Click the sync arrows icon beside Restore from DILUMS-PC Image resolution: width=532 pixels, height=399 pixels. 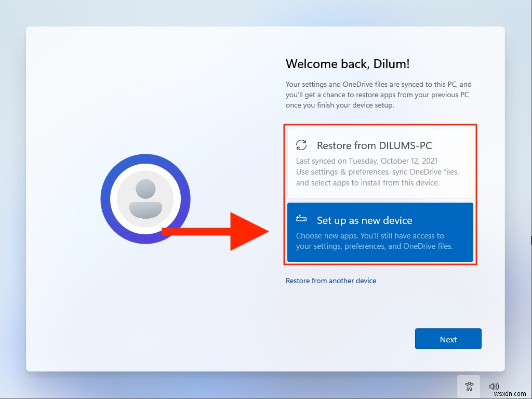302,145
